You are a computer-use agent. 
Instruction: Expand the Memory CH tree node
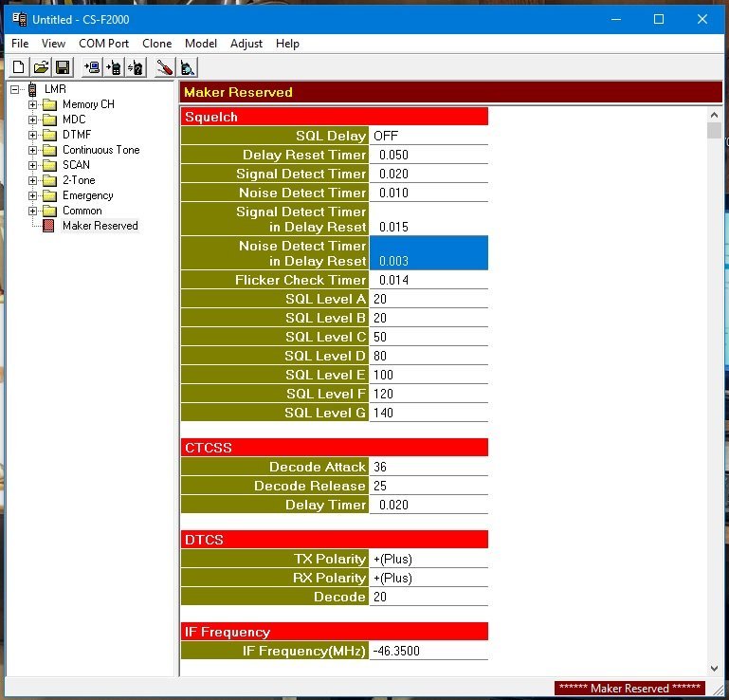pyautogui.click(x=32, y=104)
